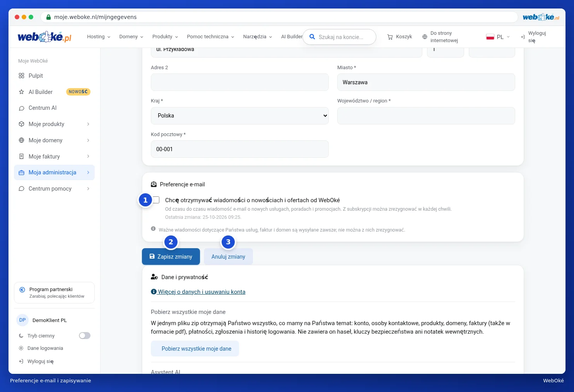Viewport: 574px width, 392px height.
Task: Click the Moje faktury document icon
Action: pyautogui.click(x=21, y=157)
